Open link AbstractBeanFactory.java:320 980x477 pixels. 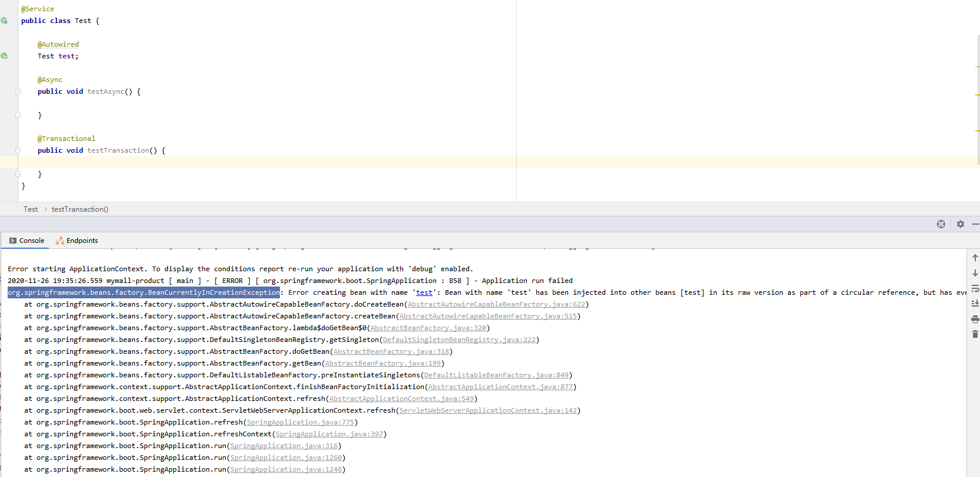coord(428,328)
